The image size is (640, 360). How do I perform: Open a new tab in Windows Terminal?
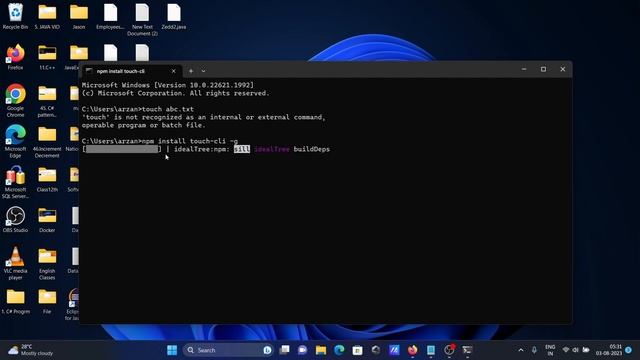tap(191, 71)
